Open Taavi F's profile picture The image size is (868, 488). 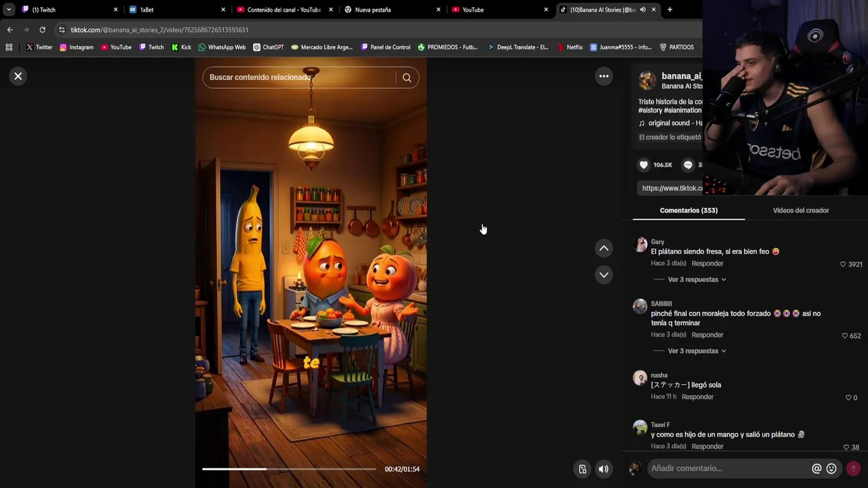click(x=640, y=428)
